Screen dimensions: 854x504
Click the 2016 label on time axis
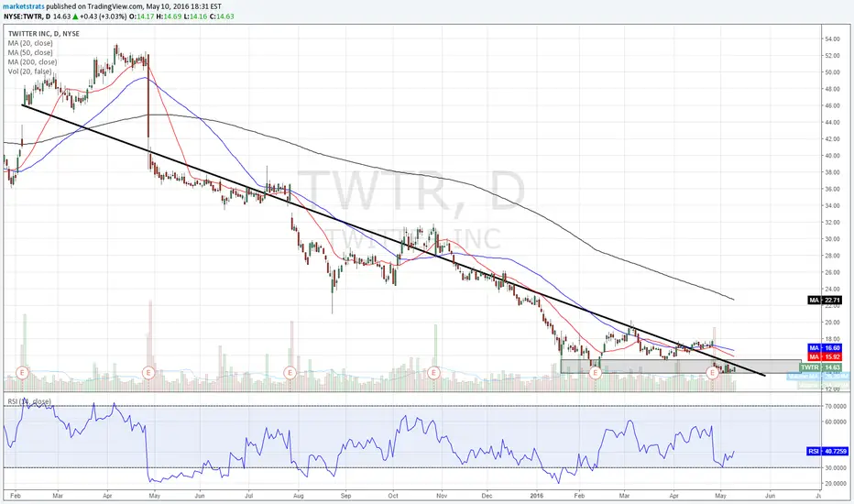click(x=537, y=496)
